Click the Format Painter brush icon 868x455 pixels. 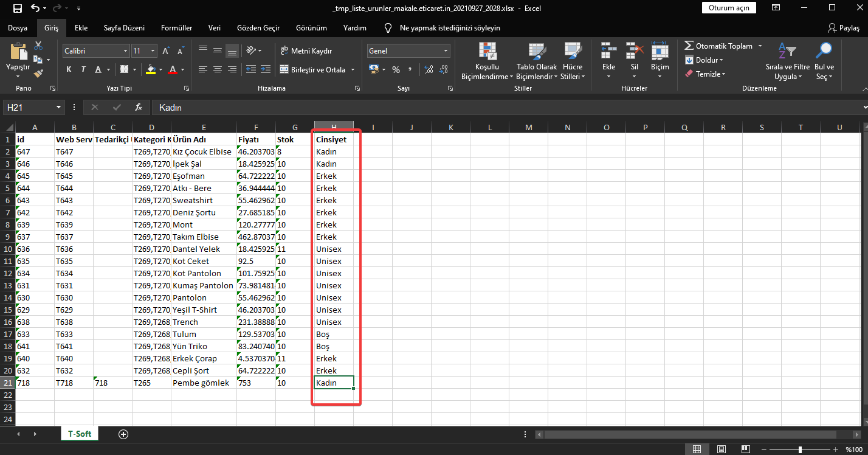38,73
